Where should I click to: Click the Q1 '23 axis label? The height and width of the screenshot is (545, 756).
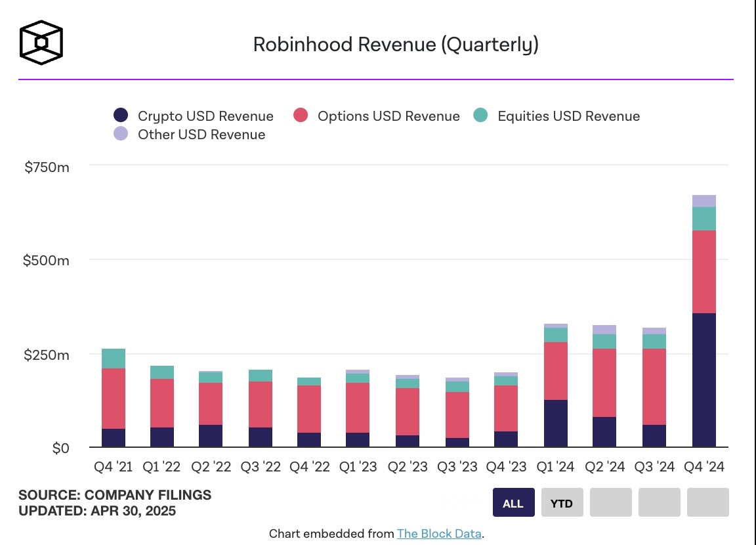pyautogui.click(x=358, y=467)
